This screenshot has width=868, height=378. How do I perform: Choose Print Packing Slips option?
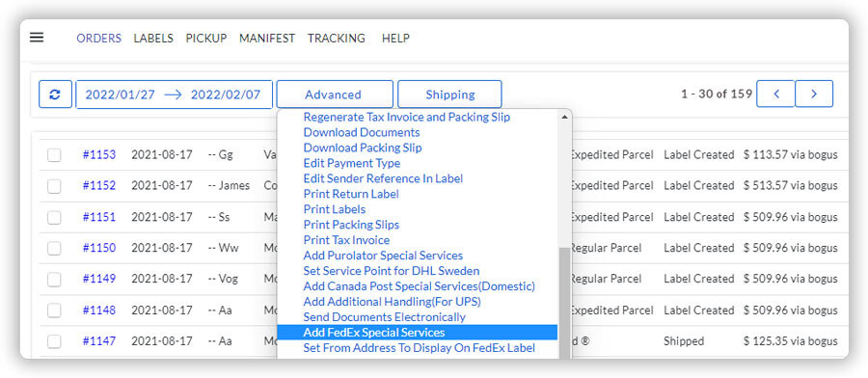click(x=351, y=225)
